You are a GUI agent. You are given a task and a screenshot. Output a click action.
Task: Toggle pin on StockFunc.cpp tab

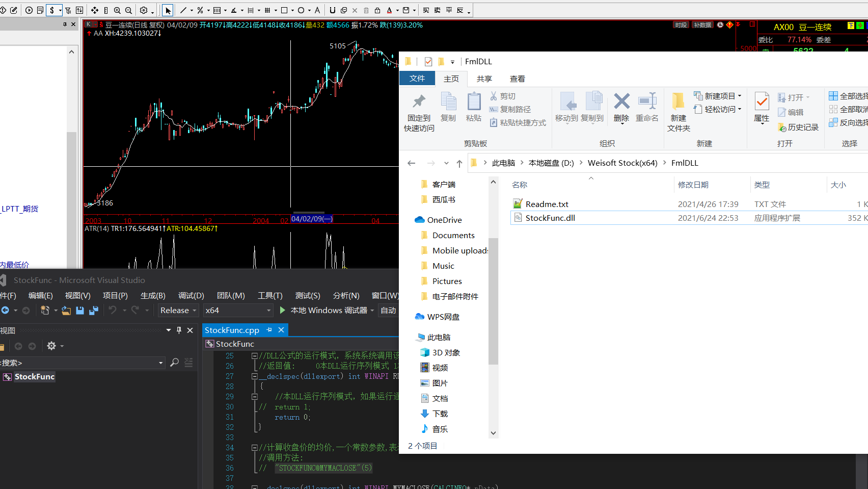pyautogui.click(x=269, y=330)
